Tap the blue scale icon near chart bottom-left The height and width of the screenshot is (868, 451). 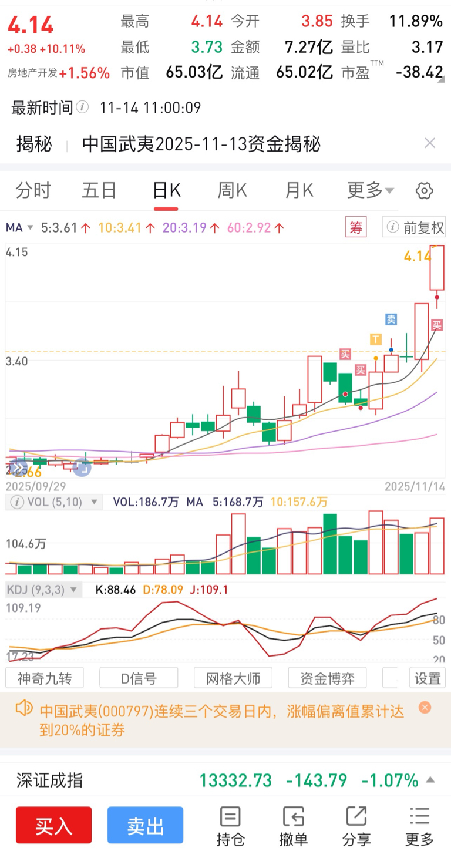pos(82,468)
